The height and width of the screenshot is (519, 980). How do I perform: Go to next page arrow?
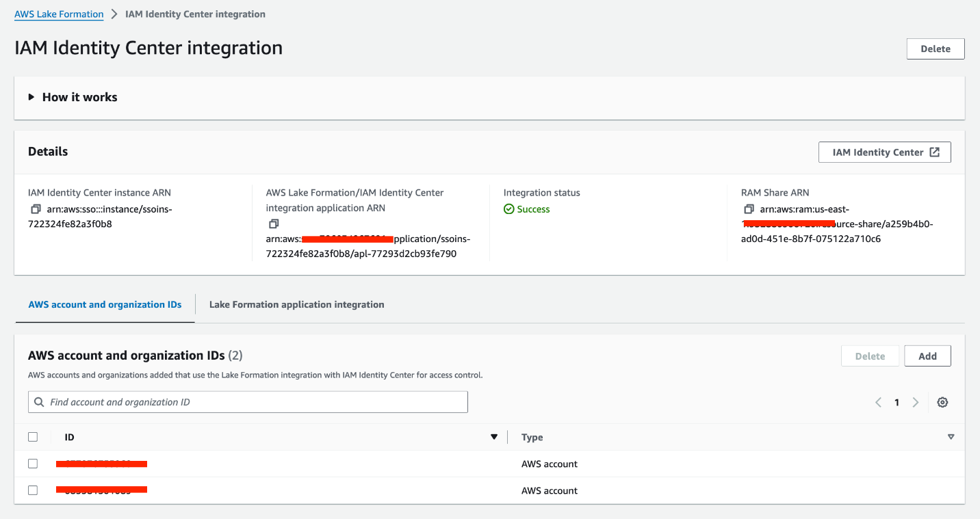[x=916, y=402]
